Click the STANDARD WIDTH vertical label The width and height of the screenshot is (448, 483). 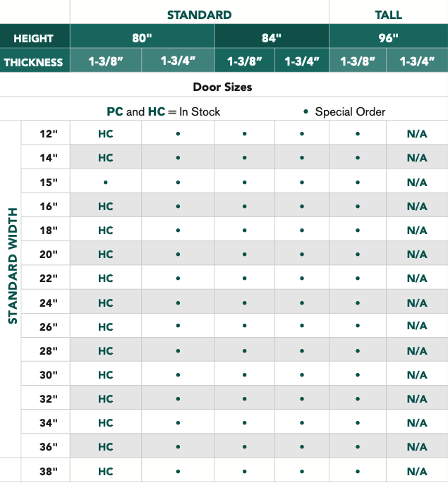point(12,265)
